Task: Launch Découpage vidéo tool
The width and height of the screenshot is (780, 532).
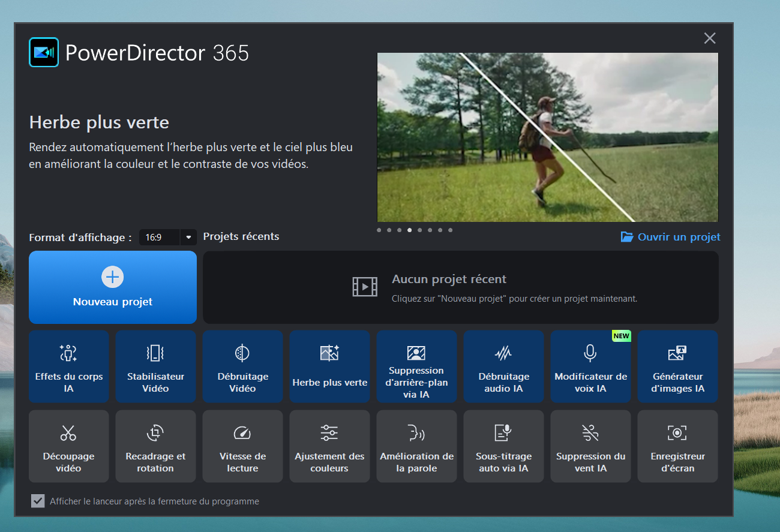Action: (69, 446)
